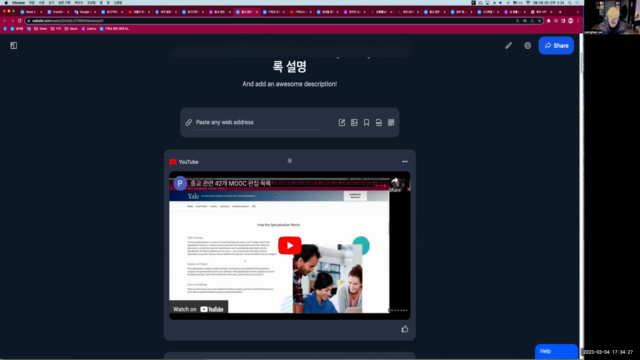Click the grid icon in the add bar

pyautogui.click(x=391, y=122)
